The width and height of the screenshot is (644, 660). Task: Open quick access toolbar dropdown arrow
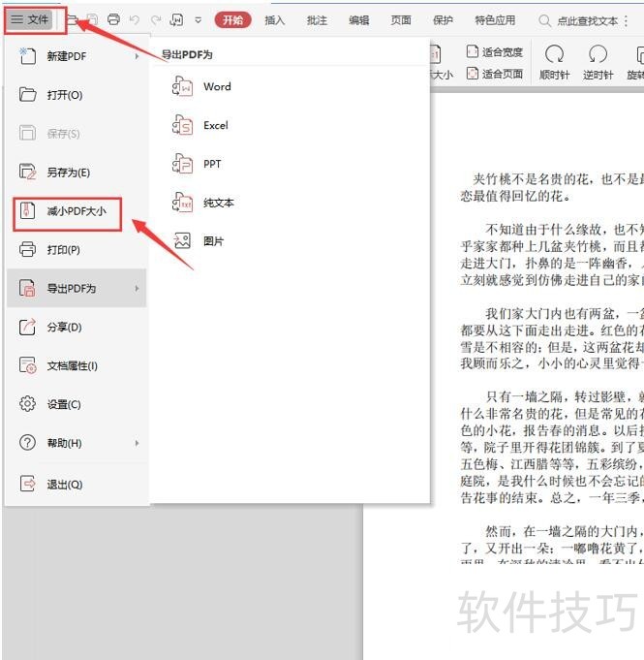(x=199, y=19)
